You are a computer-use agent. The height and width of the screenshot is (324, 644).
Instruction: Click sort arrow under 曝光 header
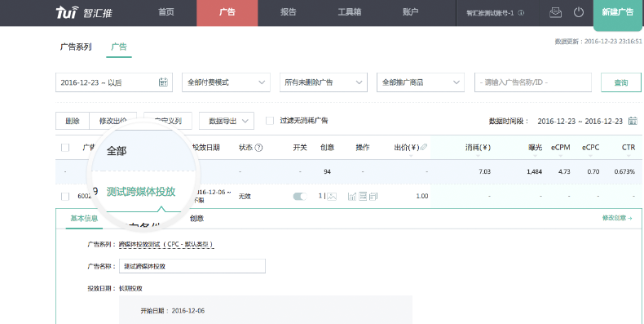535,155
